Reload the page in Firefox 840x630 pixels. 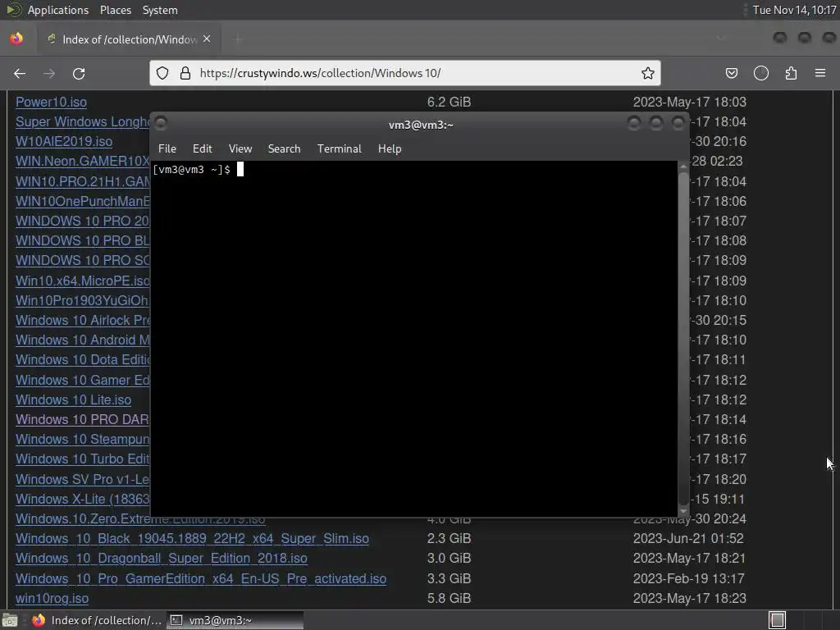click(x=79, y=73)
